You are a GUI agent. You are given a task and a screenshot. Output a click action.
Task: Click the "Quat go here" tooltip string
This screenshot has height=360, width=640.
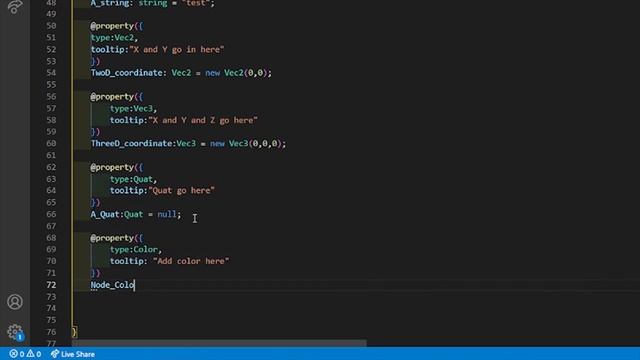pyautogui.click(x=182, y=190)
